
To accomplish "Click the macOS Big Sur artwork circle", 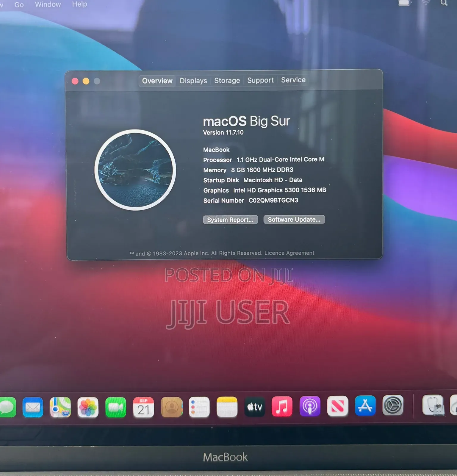I will (x=135, y=170).
